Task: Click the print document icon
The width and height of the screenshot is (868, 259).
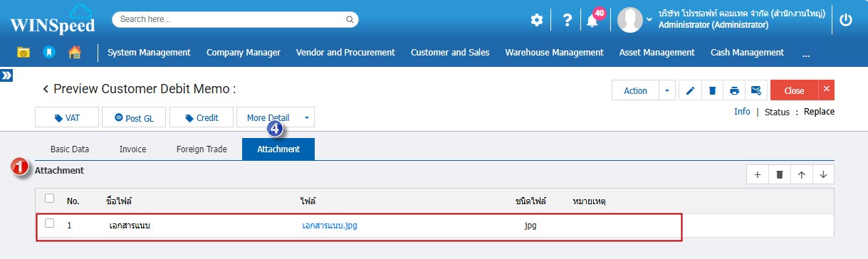Action: point(734,90)
